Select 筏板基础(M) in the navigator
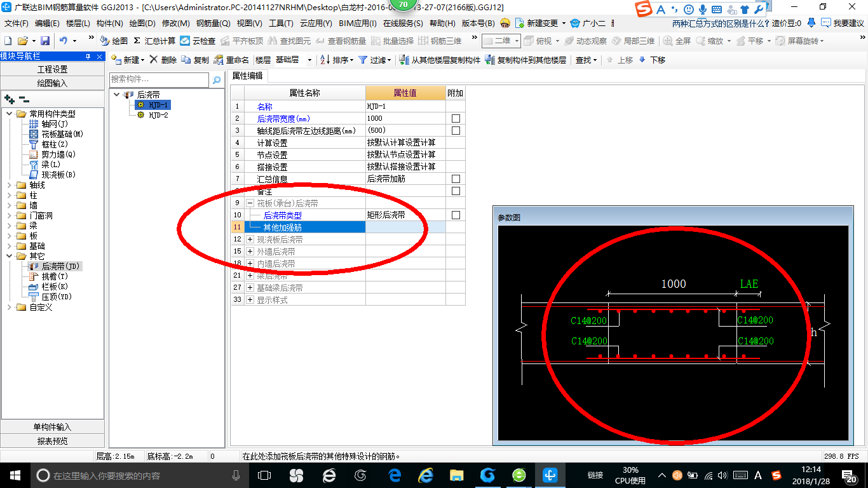Viewport: 868px width, 488px height. (x=62, y=134)
